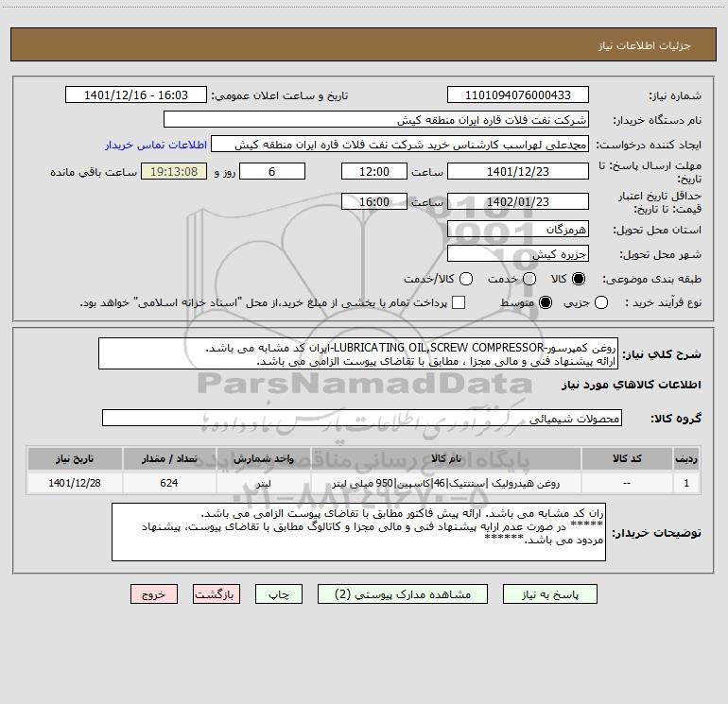This screenshot has width=728, height=704.
Task: Click item name روغن هیدرولیک cell
Action: point(445,483)
